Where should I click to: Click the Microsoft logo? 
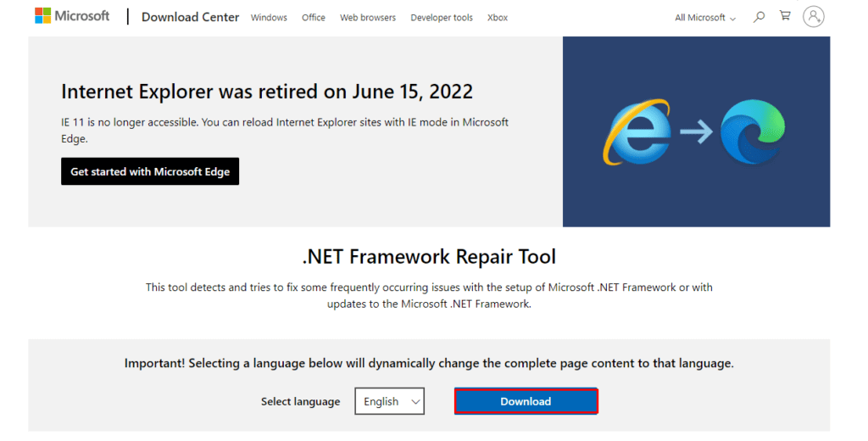click(72, 16)
